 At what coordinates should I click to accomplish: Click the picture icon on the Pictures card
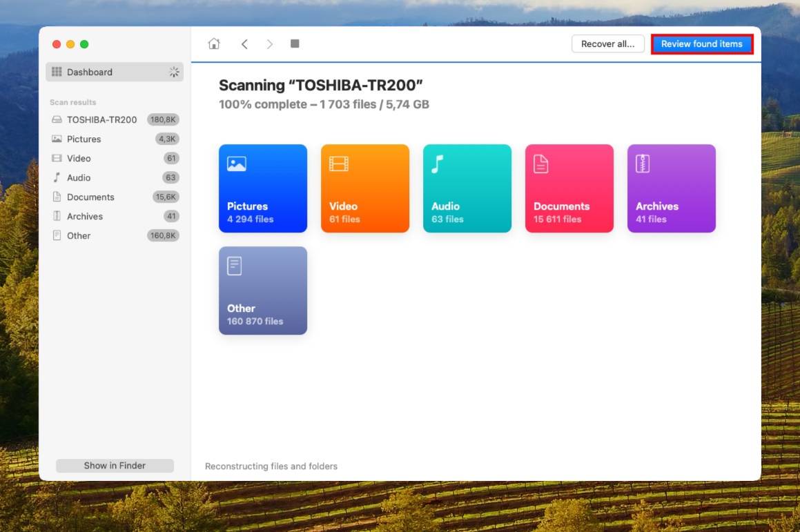(235, 164)
